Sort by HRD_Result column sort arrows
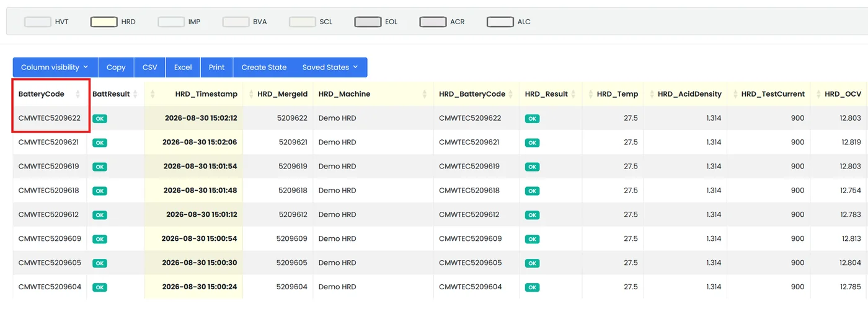Viewport: 868px width, 309px height. coord(574,94)
